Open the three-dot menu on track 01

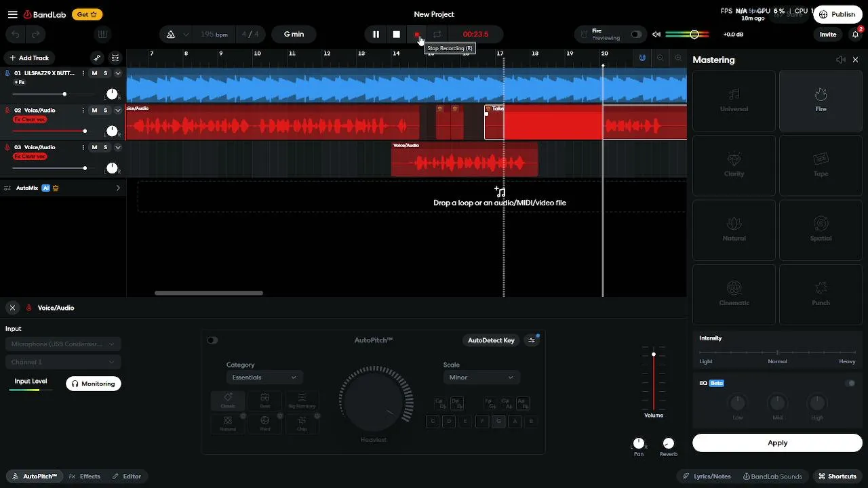tap(83, 73)
